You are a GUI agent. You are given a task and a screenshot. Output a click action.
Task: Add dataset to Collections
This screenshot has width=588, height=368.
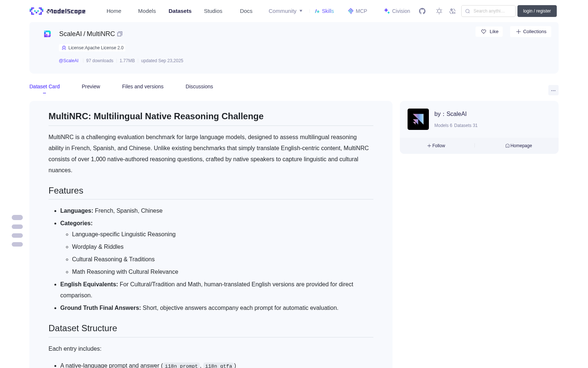(531, 32)
